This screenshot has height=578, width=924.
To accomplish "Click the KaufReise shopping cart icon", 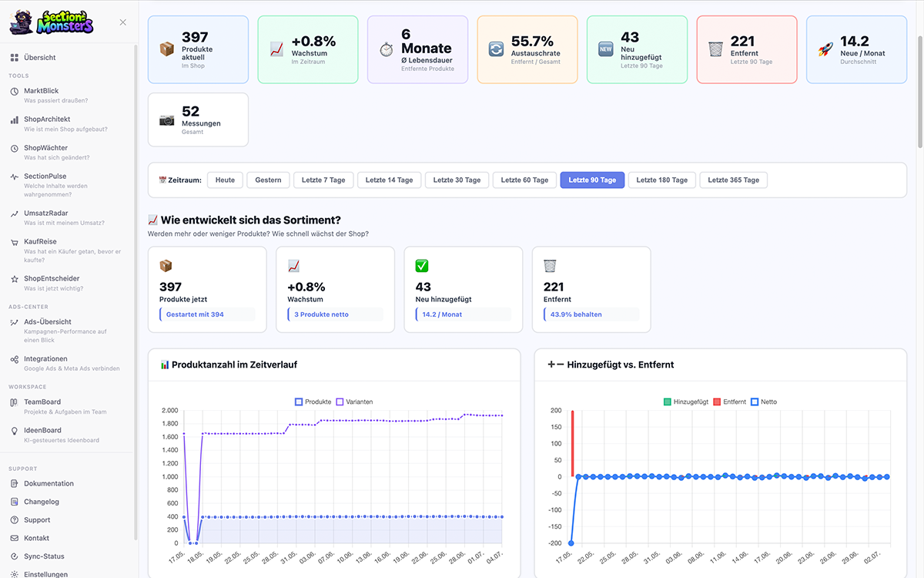I will 15,242.
